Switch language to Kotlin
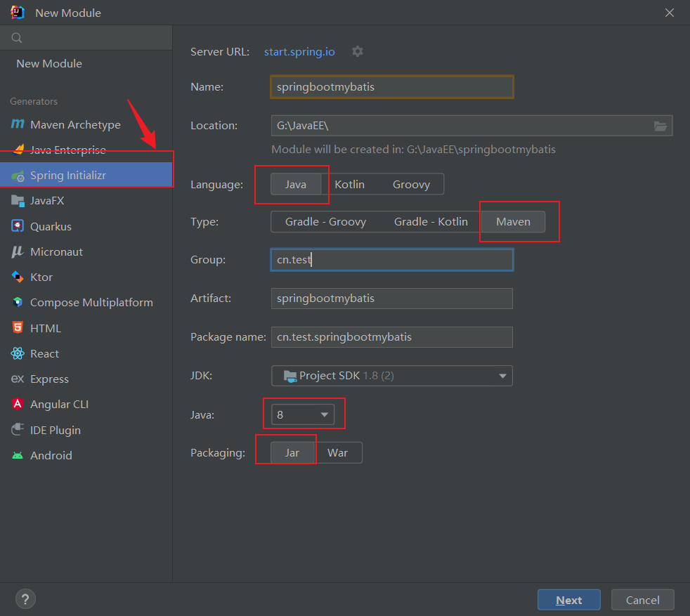This screenshot has height=616, width=690. tap(349, 184)
